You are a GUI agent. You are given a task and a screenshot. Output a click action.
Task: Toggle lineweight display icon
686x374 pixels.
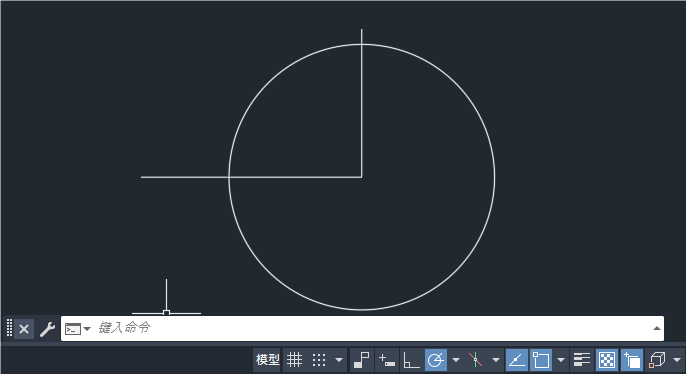(582, 360)
